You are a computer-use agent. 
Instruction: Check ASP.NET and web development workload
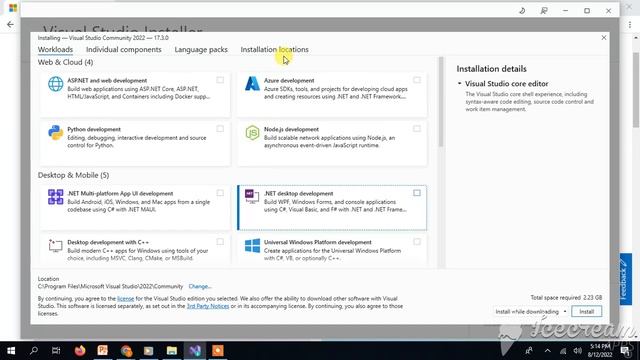tap(220, 80)
